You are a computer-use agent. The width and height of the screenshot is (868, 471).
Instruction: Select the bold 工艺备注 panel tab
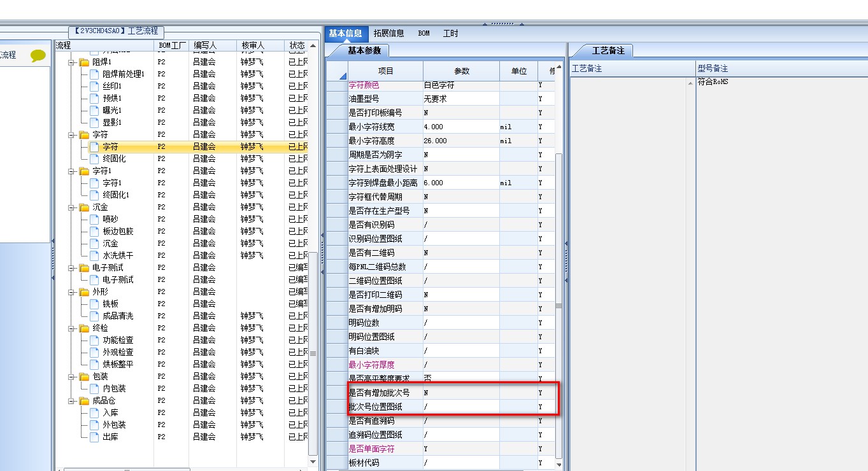pyautogui.click(x=608, y=50)
